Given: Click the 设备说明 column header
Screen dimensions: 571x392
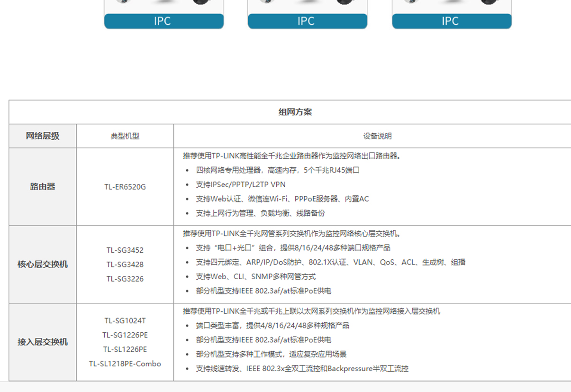Looking at the screenshot, I should point(378,136).
